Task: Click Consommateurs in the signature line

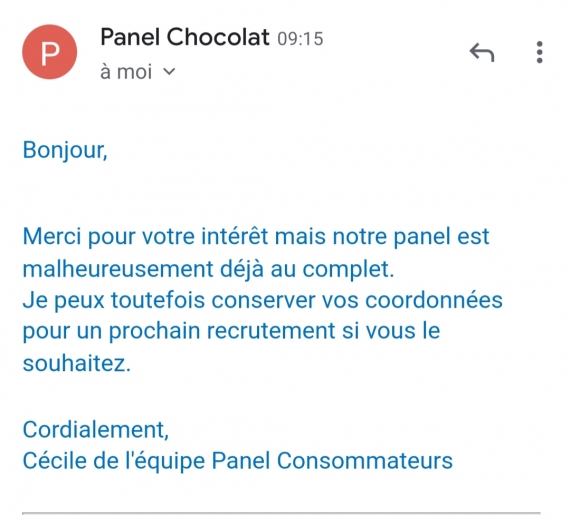Action: (365, 461)
